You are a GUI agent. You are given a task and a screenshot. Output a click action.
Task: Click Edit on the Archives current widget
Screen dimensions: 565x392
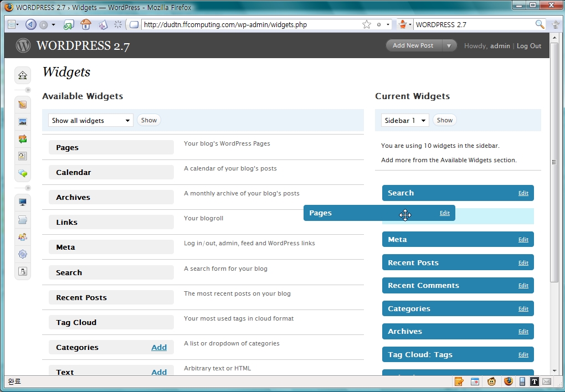click(523, 332)
